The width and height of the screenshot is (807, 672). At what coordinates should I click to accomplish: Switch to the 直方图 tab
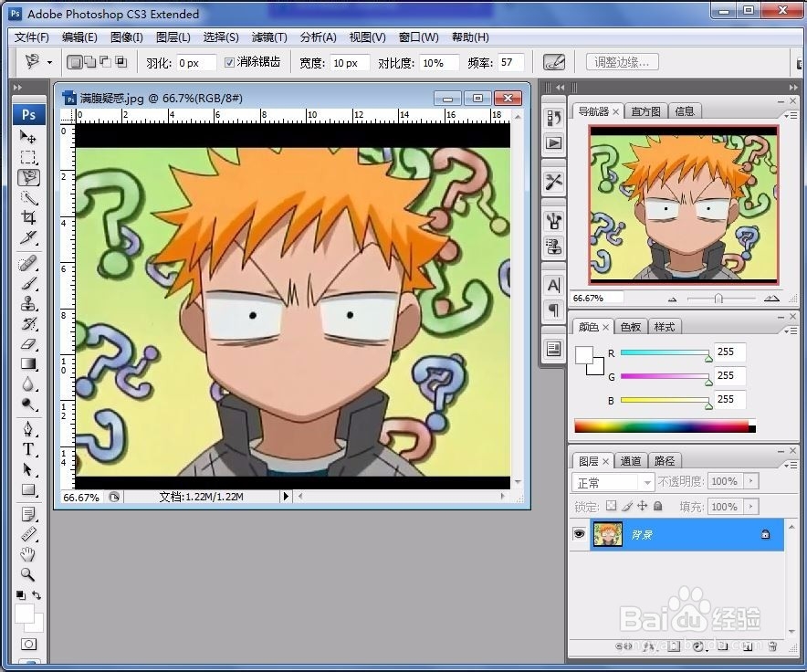(646, 111)
